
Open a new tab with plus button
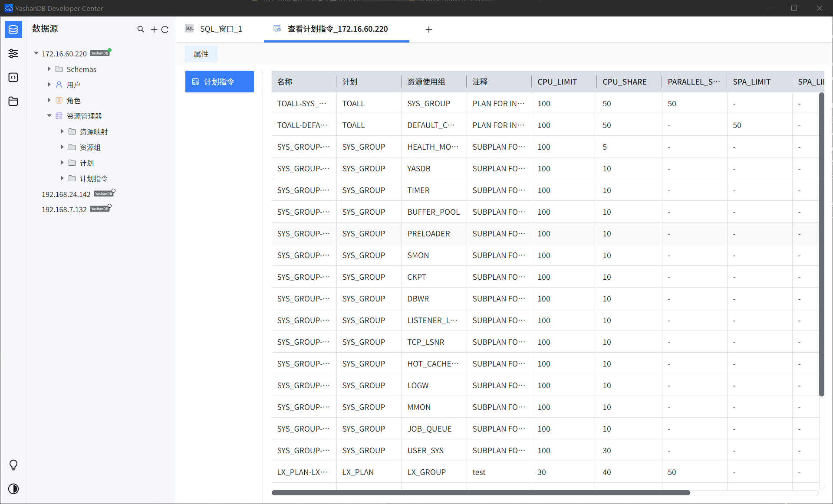click(429, 29)
